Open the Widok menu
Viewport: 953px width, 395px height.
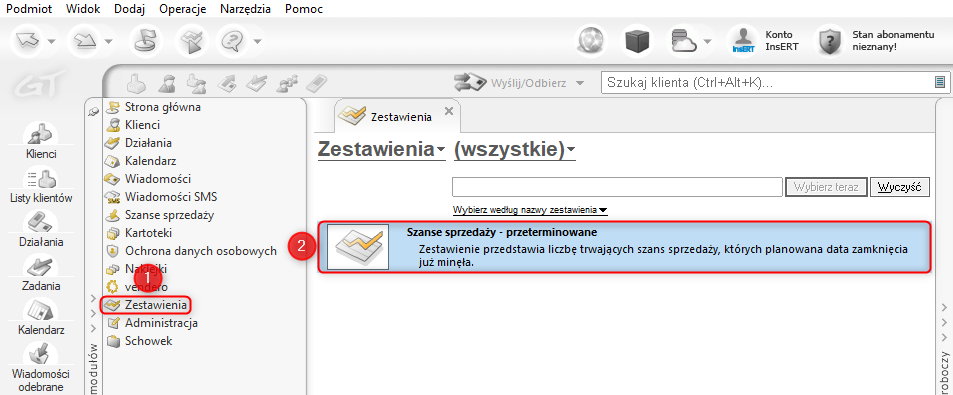[82, 9]
